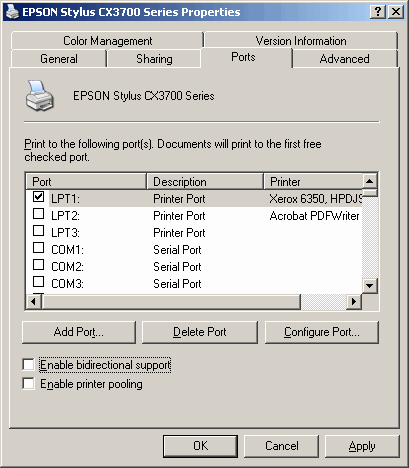Enable bidirectional support checkbox

[28, 364]
